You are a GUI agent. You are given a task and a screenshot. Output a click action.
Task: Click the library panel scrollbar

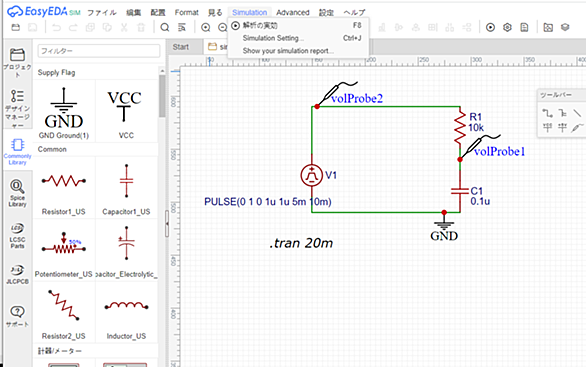coord(162,96)
